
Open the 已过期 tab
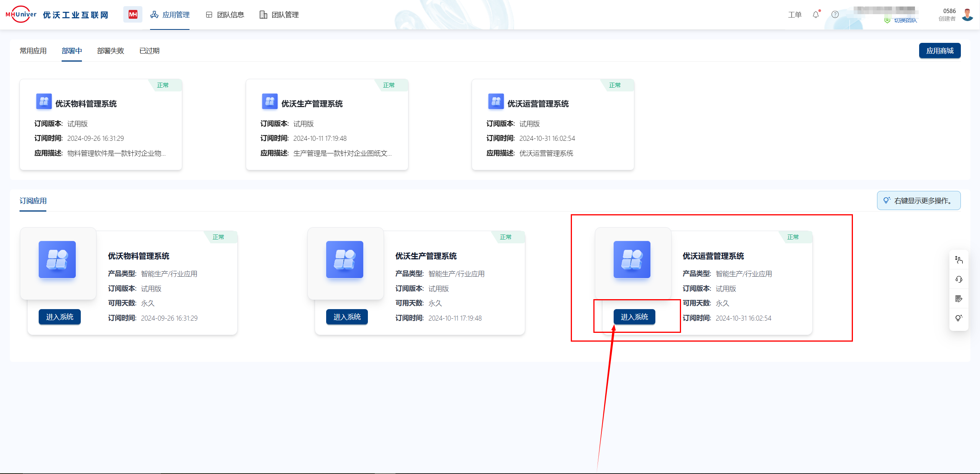(149, 51)
